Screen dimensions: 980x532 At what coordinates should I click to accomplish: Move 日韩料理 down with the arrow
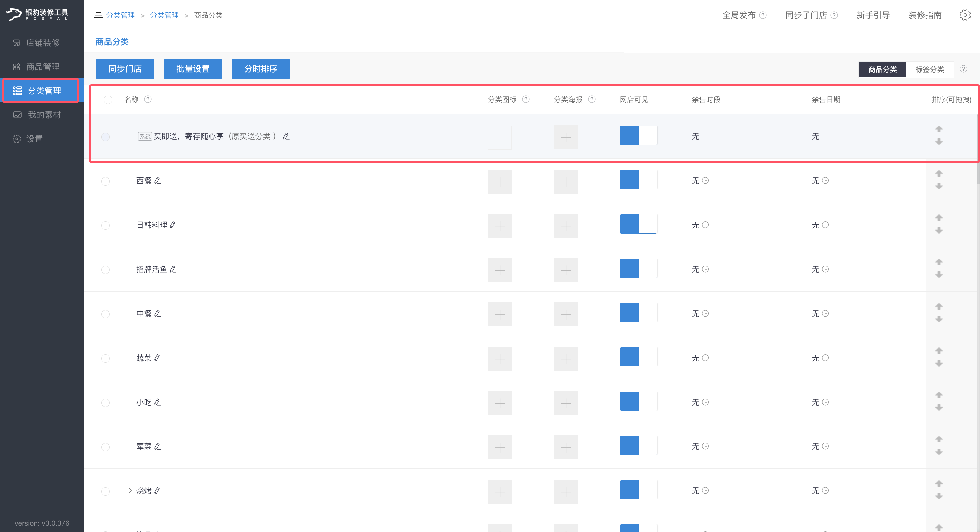pos(939,231)
